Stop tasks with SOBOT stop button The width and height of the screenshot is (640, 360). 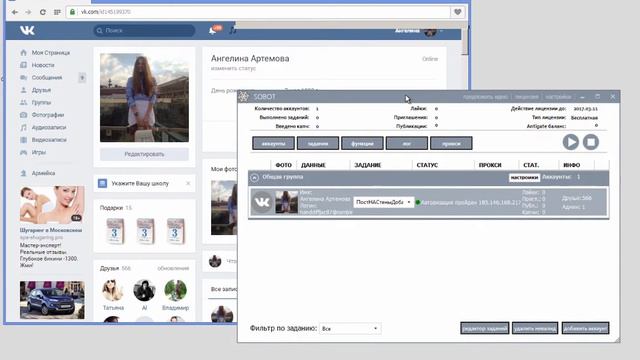[x=591, y=142]
